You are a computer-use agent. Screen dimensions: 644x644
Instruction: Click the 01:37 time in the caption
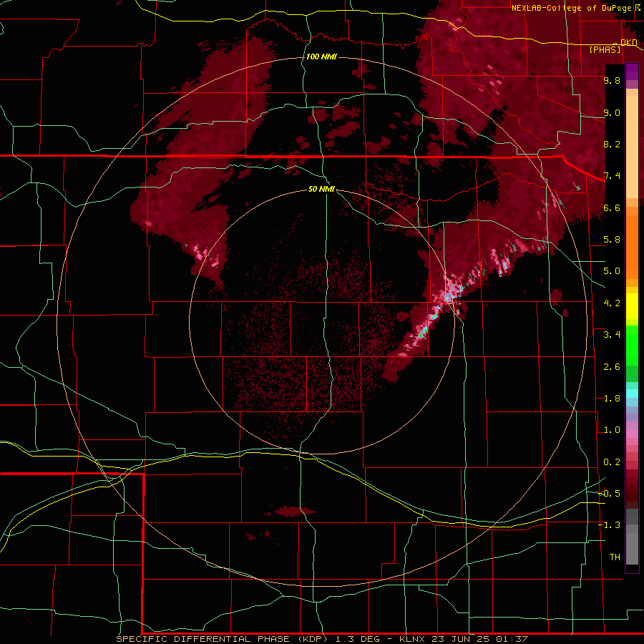pos(512,639)
